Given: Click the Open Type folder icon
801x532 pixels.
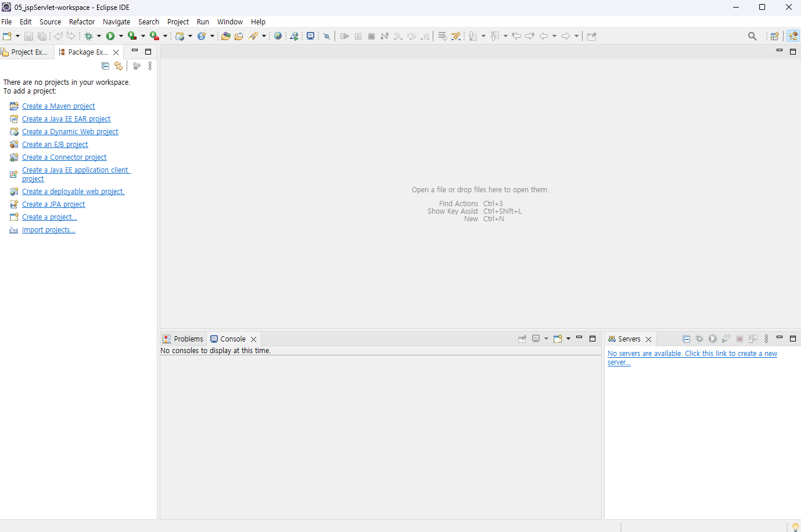Looking at the screenshot, I should [x=226, y=36].
